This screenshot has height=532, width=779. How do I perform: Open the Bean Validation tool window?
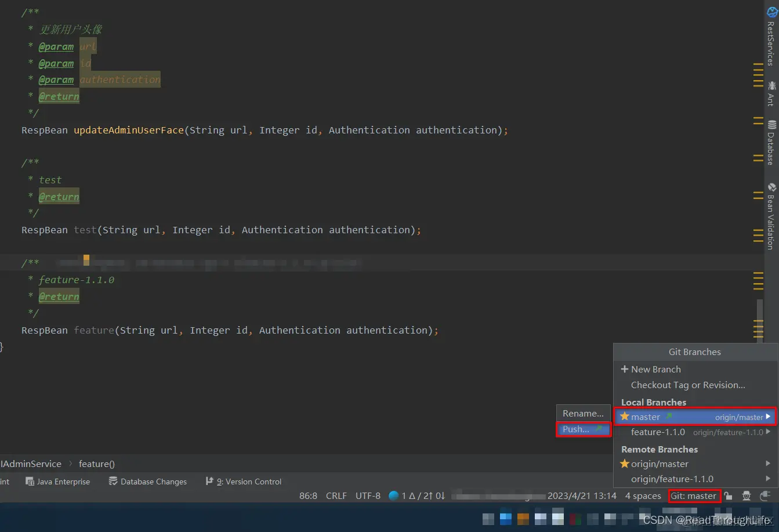[771, 216]
